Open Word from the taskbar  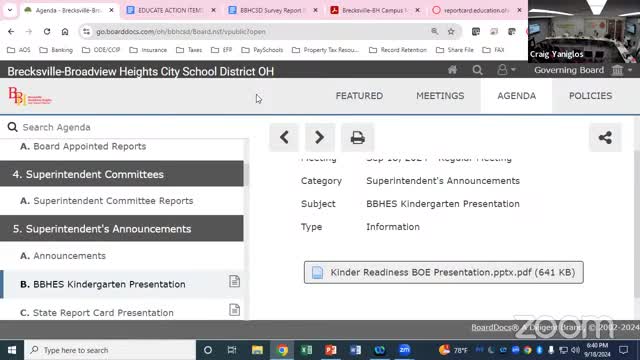click(355, 350)
